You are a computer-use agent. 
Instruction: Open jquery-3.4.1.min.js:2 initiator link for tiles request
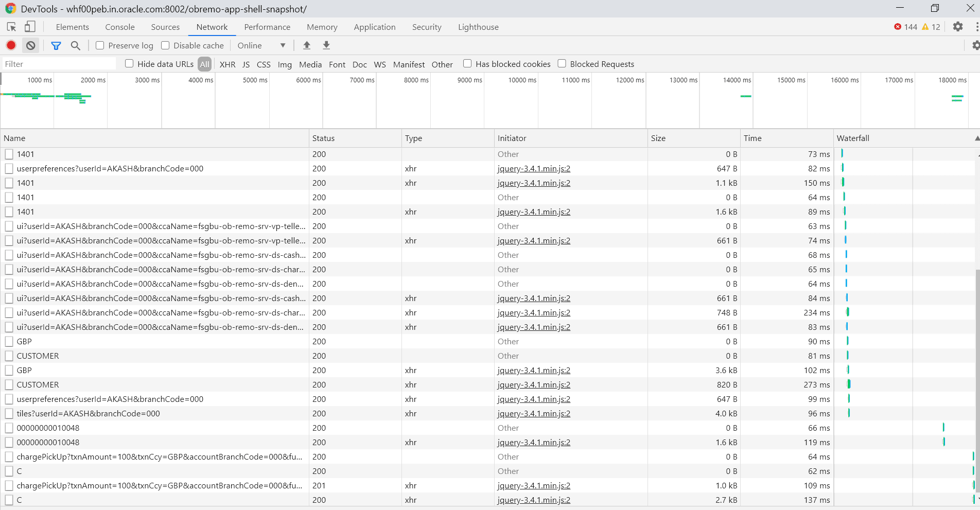(534, 413)
